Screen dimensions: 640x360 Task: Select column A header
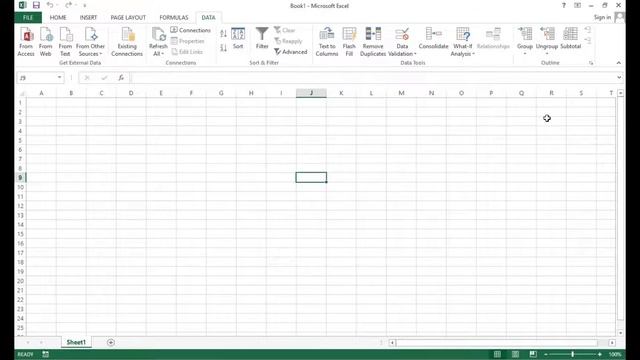(x=41, y=93)
